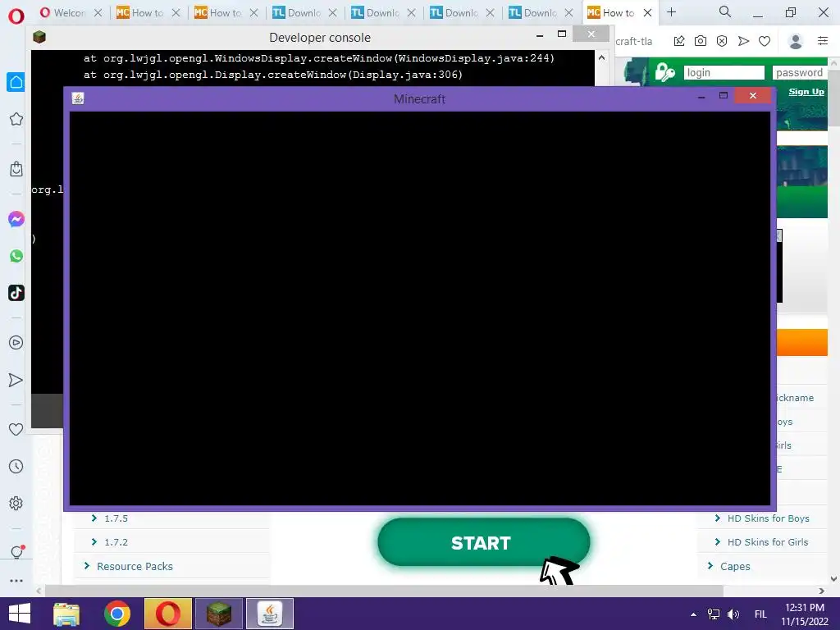Open Chrome from taskbar
Image resolution: width=840 pixels, height=630 pixels.
(117, 614)
